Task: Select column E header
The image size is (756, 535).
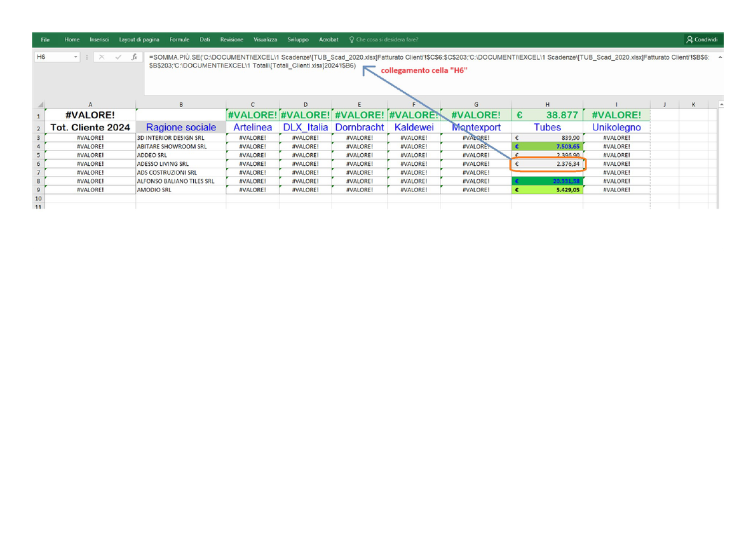Action: (x=359, y=104)
